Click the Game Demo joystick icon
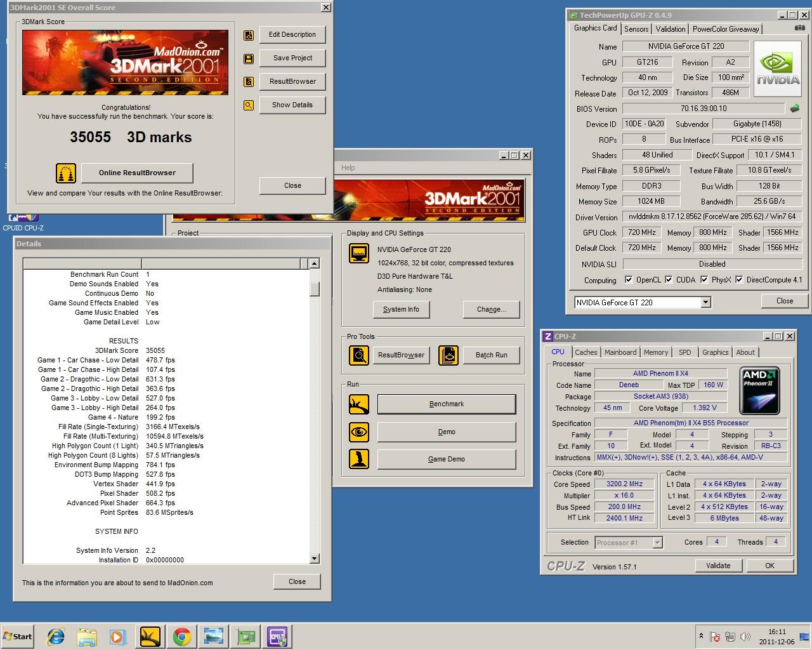The width and height of the screenshot is (812, 650). click(x=359, y=459)
